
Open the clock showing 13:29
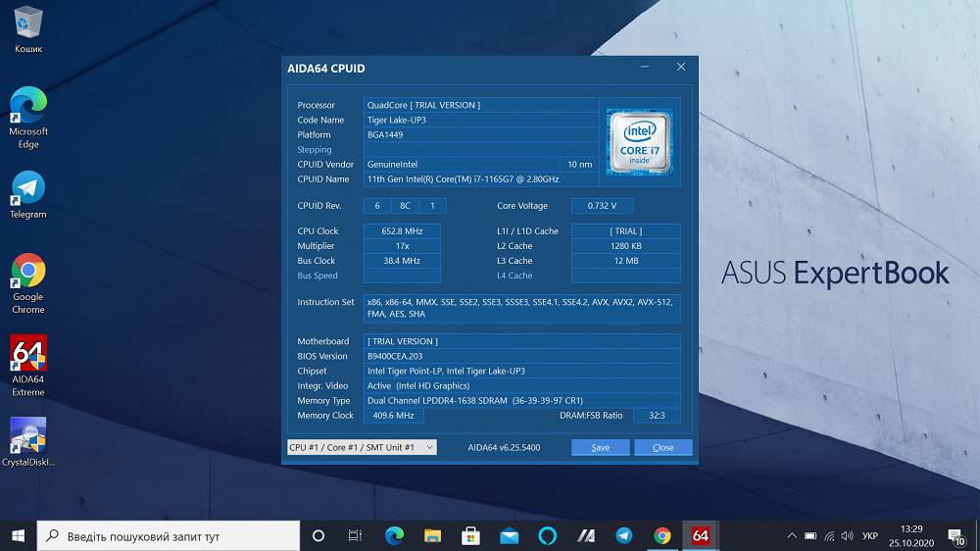pos(911,536)
